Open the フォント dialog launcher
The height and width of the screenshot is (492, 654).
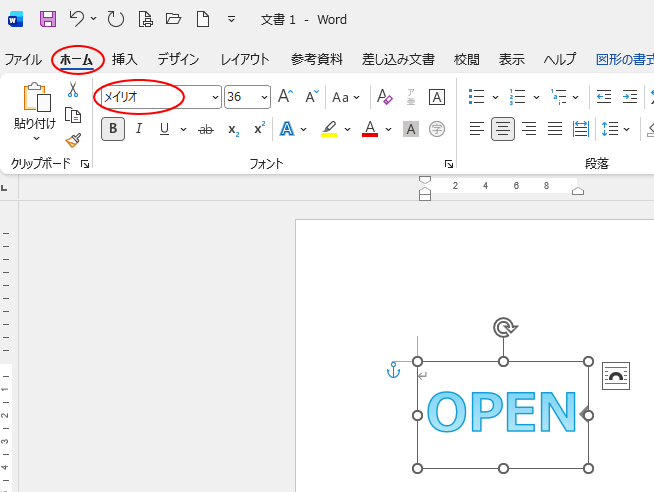tap(449, 164)
